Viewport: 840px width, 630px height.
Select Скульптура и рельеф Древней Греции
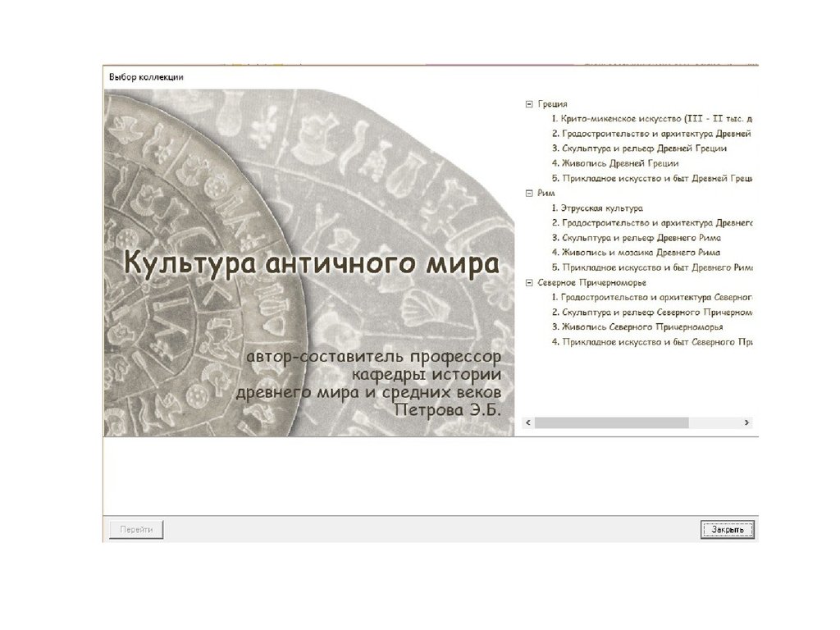(639, 148)
